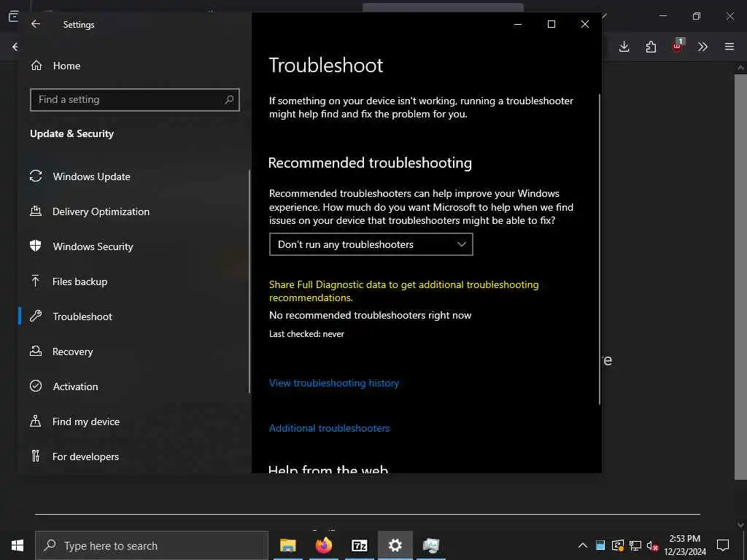Open Additional troubleshooters link
This screenshot has width=747, height=560.
point(329,428)
